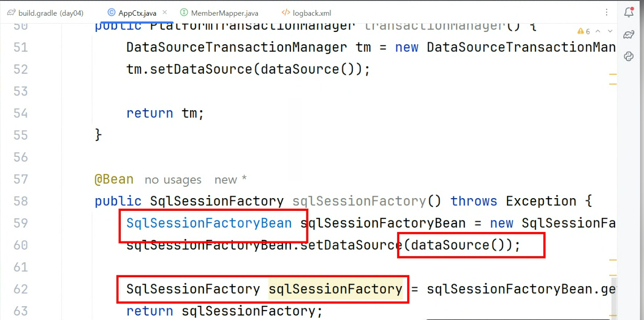Switch to the MemberMapper.java tab

pyautogui.click(x=219, y=13)
